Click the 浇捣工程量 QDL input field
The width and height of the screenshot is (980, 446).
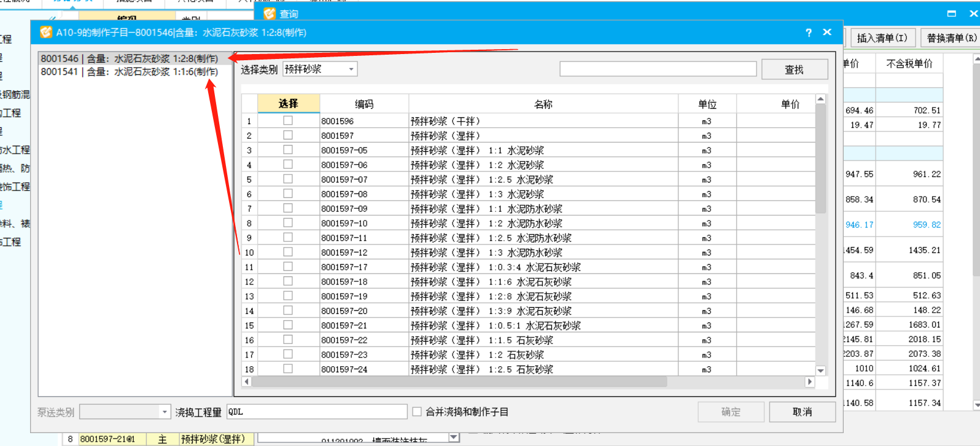(x=317, y=412)
